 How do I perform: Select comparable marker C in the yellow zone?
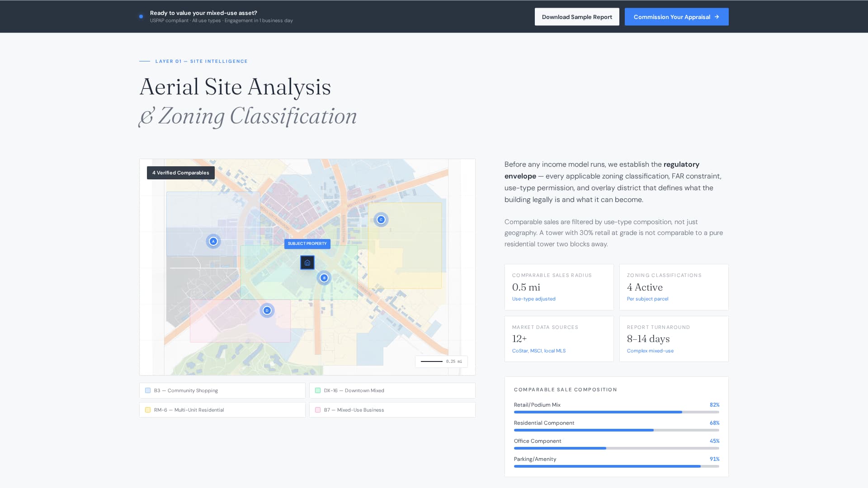[381, 219]
